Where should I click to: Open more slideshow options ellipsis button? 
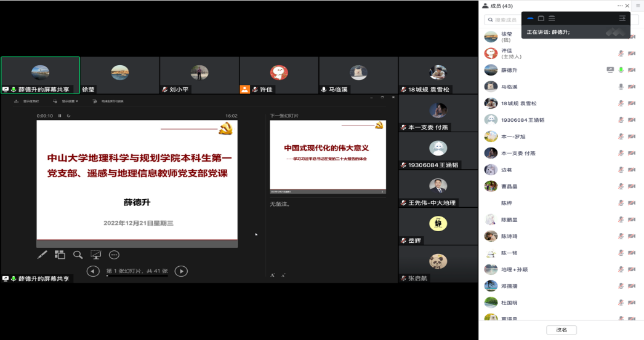coord(114,255)
